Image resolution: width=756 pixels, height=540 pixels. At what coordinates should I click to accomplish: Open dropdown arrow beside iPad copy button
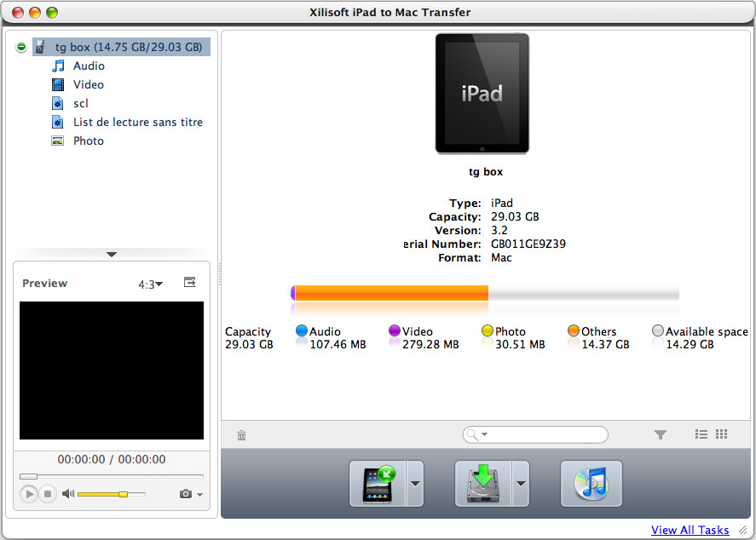click(415, 484)
